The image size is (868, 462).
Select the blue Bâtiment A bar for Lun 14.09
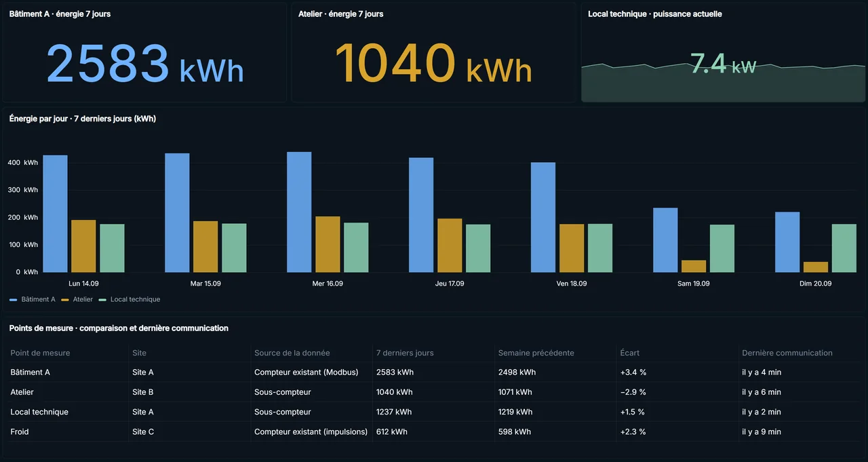55,214
